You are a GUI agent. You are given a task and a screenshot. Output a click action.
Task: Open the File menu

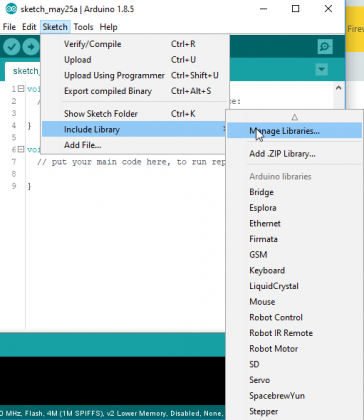9,27
